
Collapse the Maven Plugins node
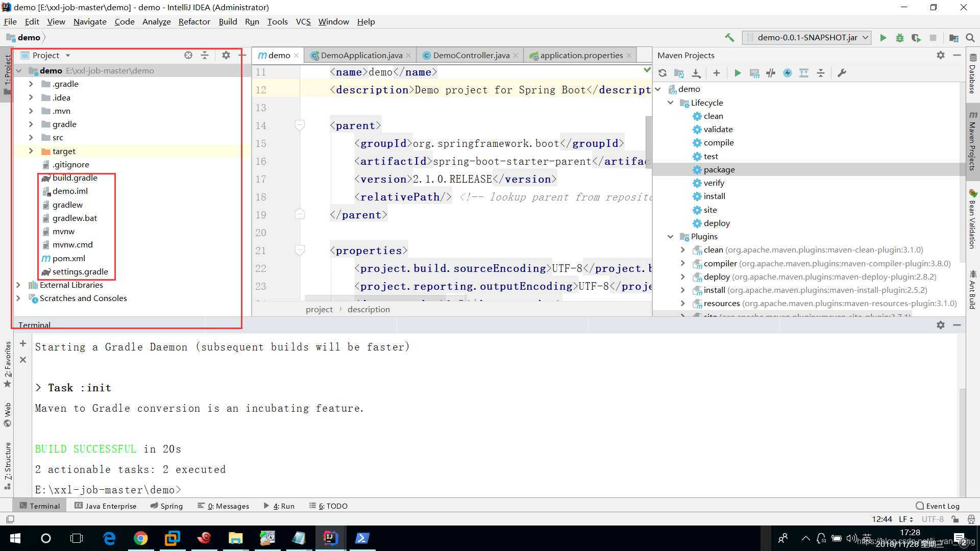[x=670, y=236]
